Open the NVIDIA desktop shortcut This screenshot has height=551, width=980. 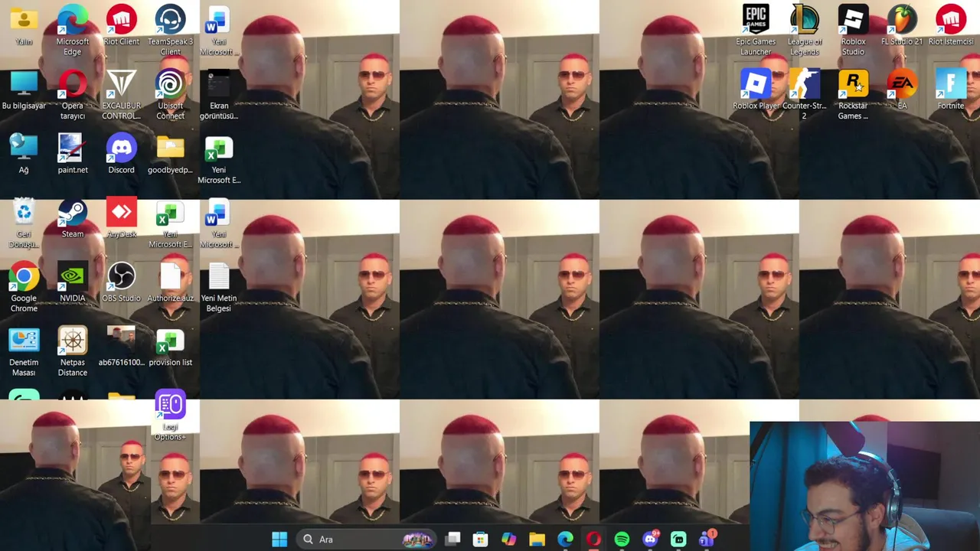point(73,282)
